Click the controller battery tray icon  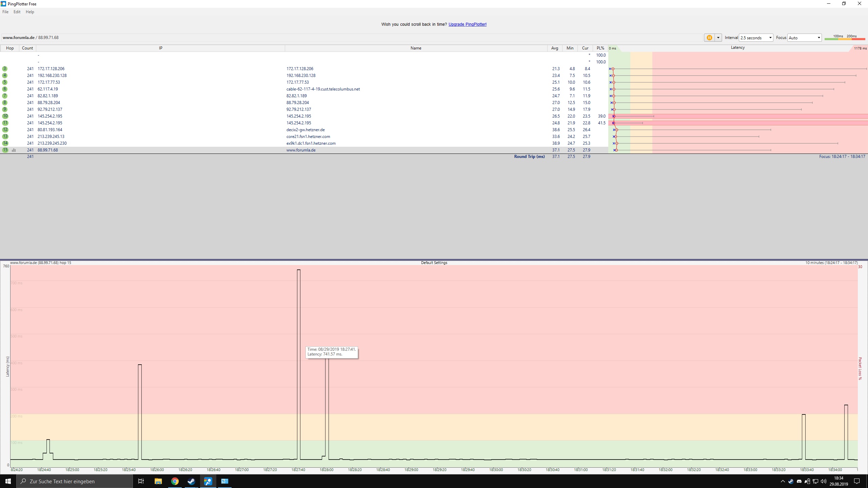click(x=807, y=481)
